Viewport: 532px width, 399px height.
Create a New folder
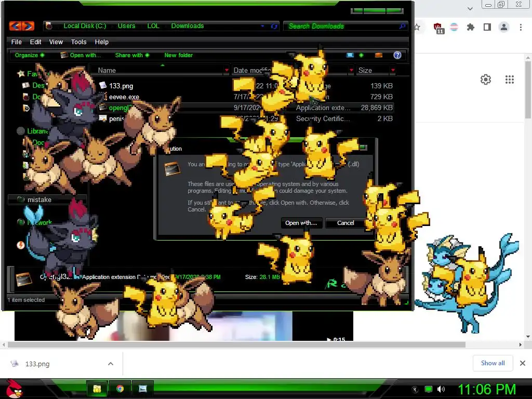(179, 55)
